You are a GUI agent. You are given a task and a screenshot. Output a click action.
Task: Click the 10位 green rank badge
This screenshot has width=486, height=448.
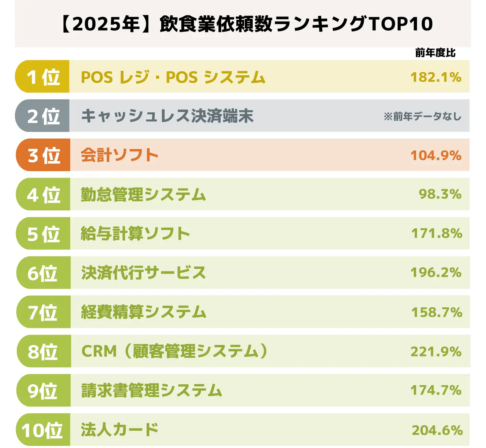[x=43, y=430]
